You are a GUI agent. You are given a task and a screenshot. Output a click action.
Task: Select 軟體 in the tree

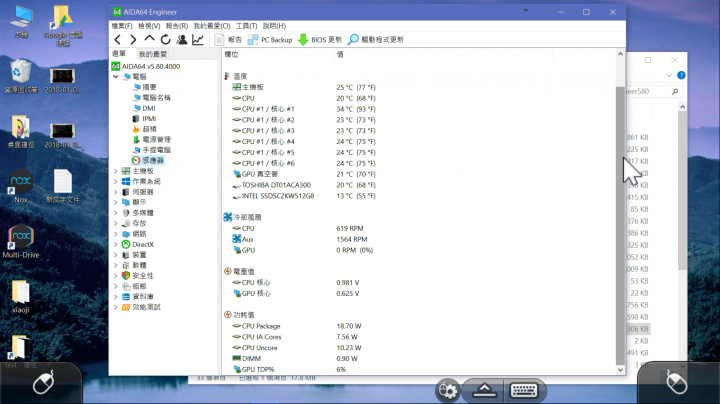[x=134, y=265]
